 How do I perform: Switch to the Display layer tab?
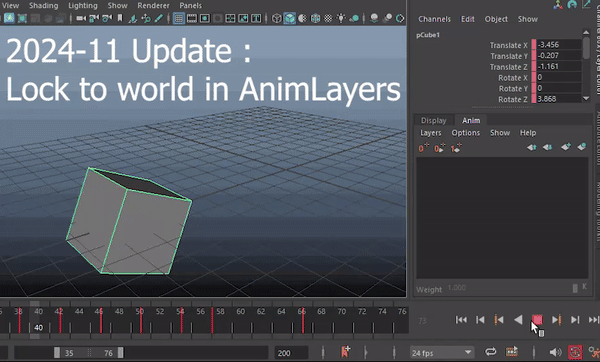pyautogui.click(x=434, y=120)
